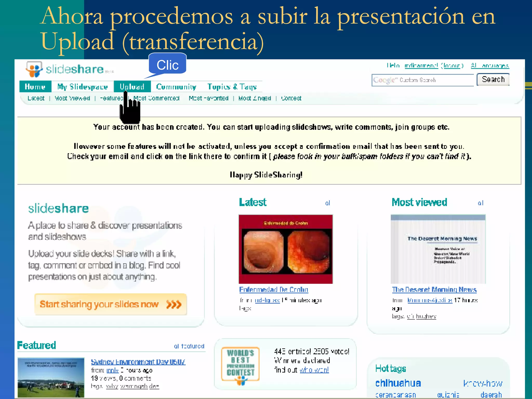Open Enfermedad de Crohn author profile link
The width and height of the screenshot is (532, 399).
tap(267, 300)
